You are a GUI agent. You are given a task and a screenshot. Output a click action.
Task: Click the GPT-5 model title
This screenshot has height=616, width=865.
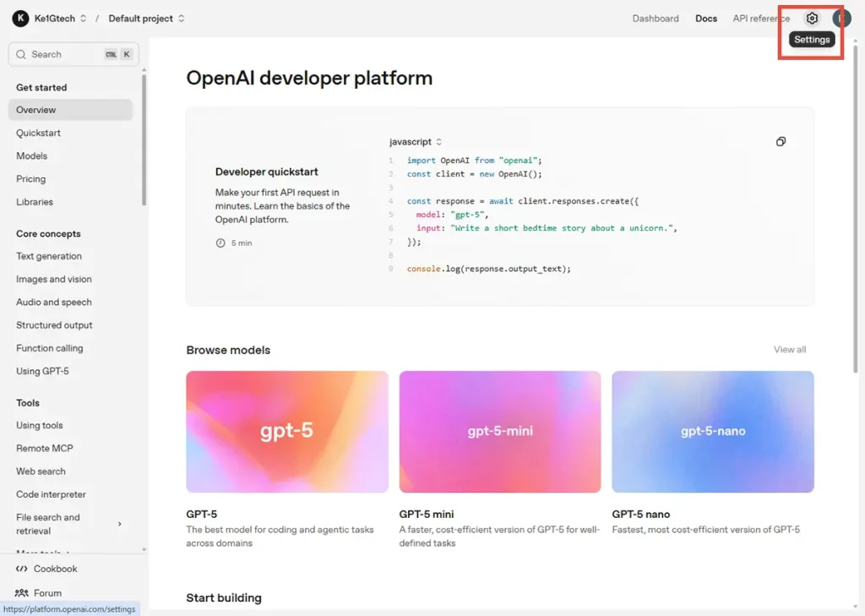pos(201,514)
